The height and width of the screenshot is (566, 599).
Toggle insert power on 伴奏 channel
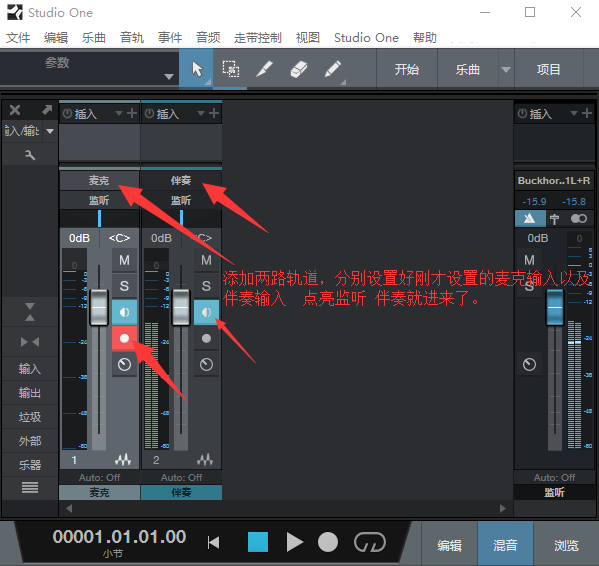(x=149, y=113)
